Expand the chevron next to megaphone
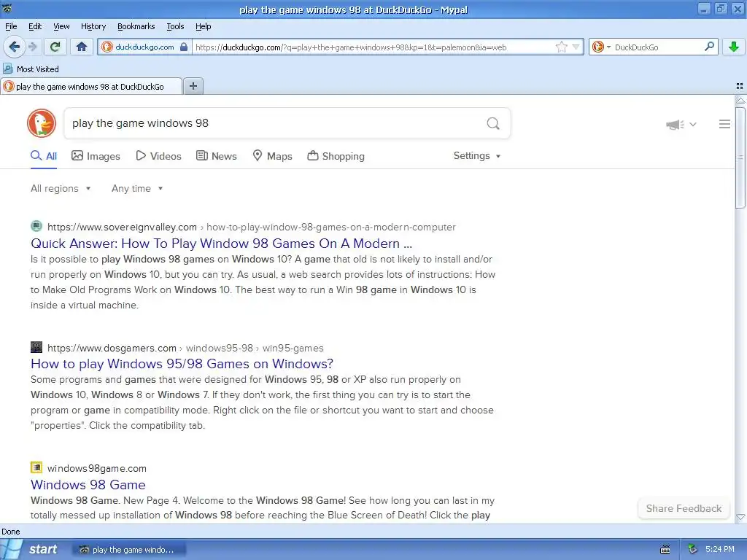747x560 pixels. click(693, 124)
